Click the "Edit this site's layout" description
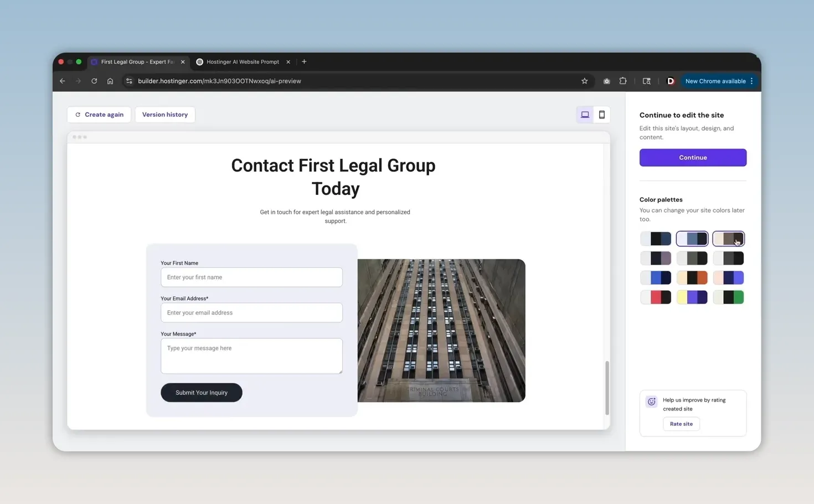814x504 pixels. 687,132
